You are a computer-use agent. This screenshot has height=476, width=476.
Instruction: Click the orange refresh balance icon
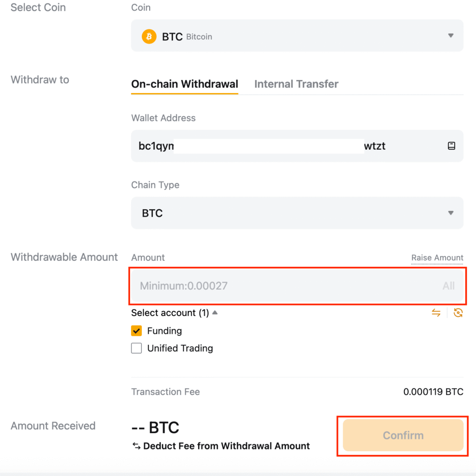(x=458, y=313)
